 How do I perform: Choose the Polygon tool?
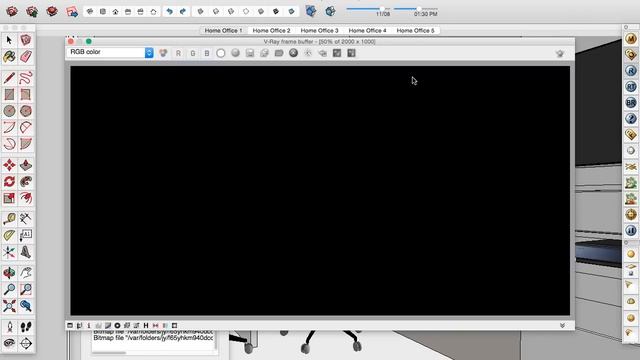[26, 111]
